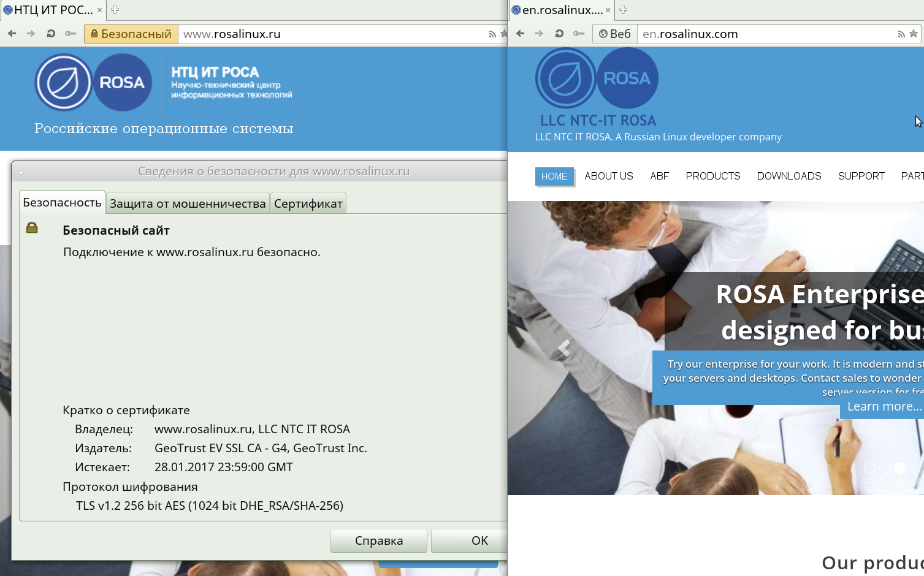Click the issuer text GeoTrust EV SSL CA - G4
Viewport: 924px width, 576px height.
[261, 448]
